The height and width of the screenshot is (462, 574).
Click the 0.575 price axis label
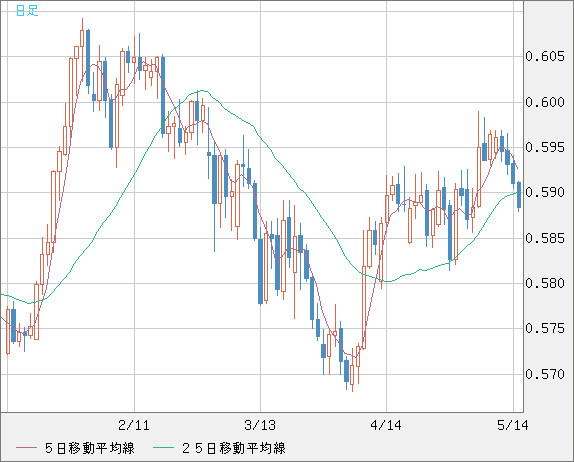(545, 328)
